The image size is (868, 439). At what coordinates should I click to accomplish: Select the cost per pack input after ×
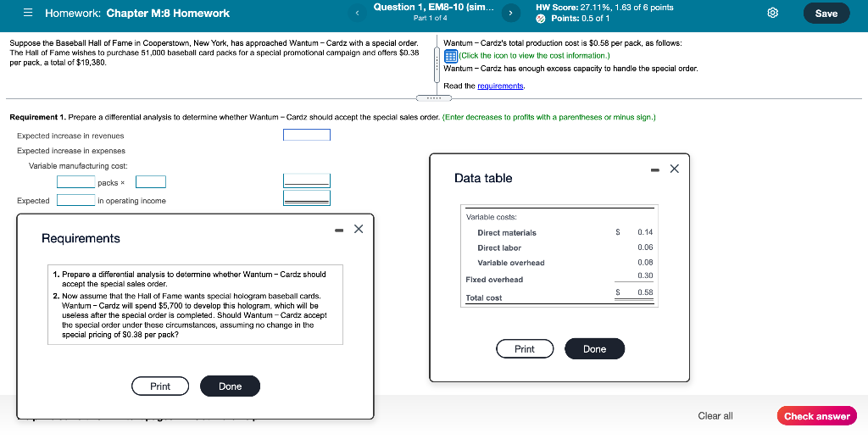[x=151, y=181]
